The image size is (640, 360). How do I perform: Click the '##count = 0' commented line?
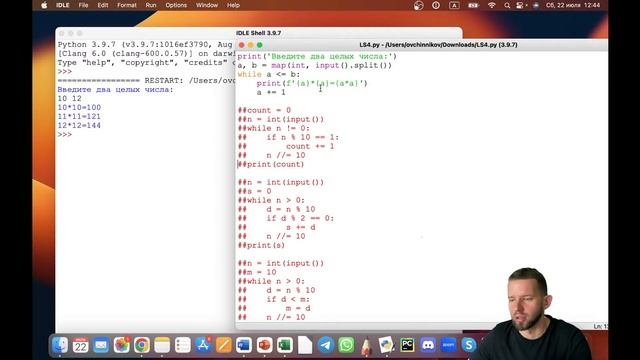pos(264,110)
